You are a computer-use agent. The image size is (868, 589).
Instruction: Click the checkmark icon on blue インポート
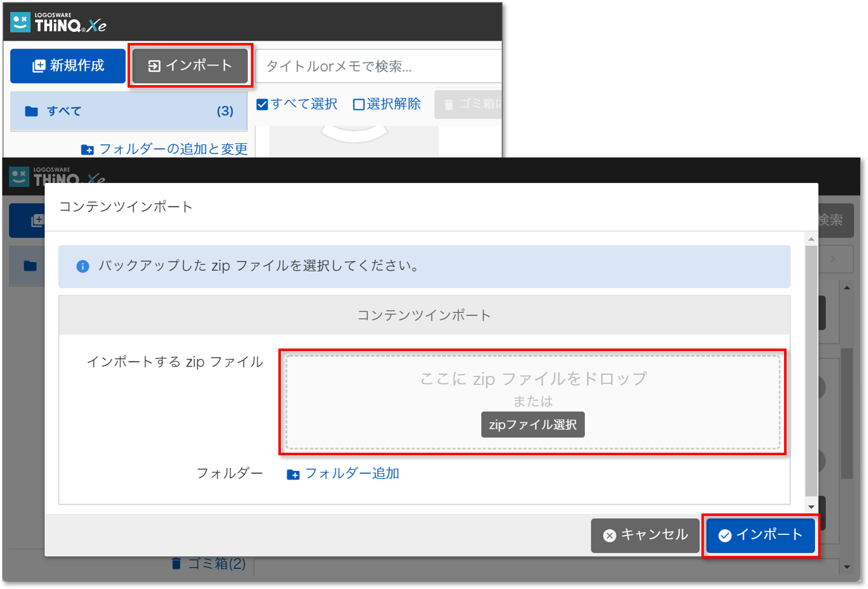click(725, 536)
